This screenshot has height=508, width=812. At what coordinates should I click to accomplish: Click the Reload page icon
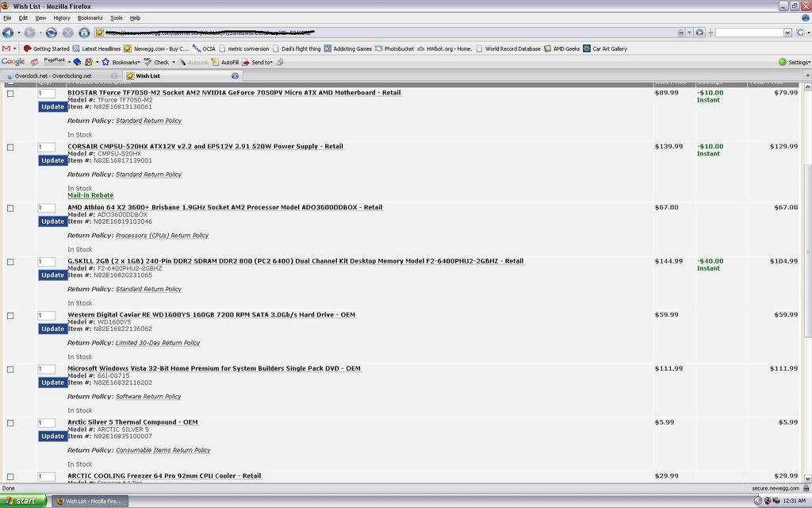point(52,33)
